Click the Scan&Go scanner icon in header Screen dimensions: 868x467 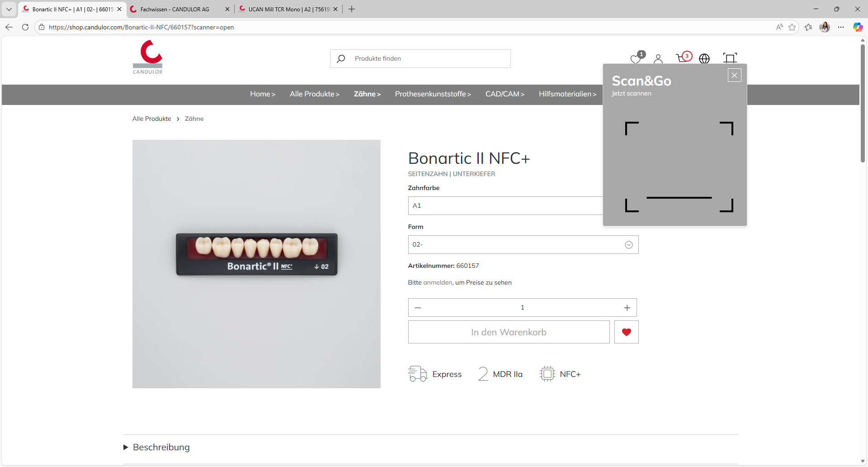[730, 58]
